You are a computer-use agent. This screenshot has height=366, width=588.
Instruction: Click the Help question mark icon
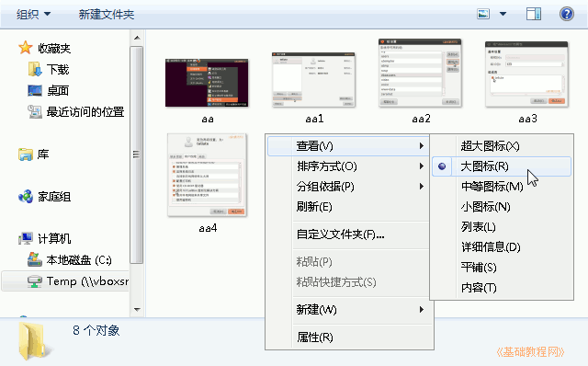click(x=566, y=15)
